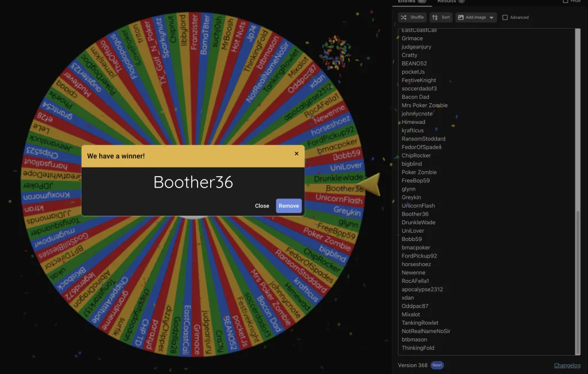Click the UnicornFlash wheel segment
The image size is (588, 374).
pos(340,199)
